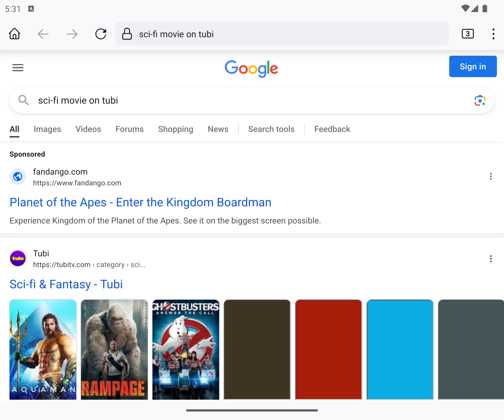Tap the browser home icon
Image resolution: width=504 pixels, height=420 pixels.
(x=14, y=34)
